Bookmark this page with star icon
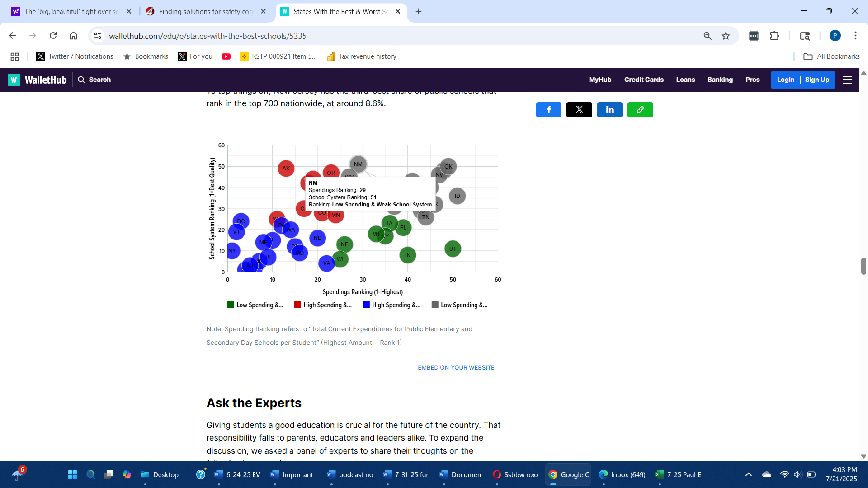The width and height of the screenshot is (868, 488). 726,36
